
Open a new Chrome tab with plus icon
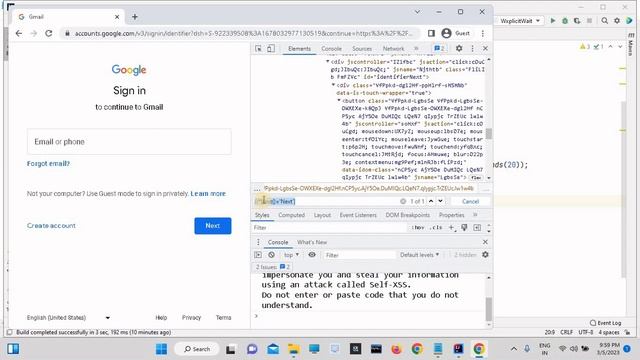(135, 17)
